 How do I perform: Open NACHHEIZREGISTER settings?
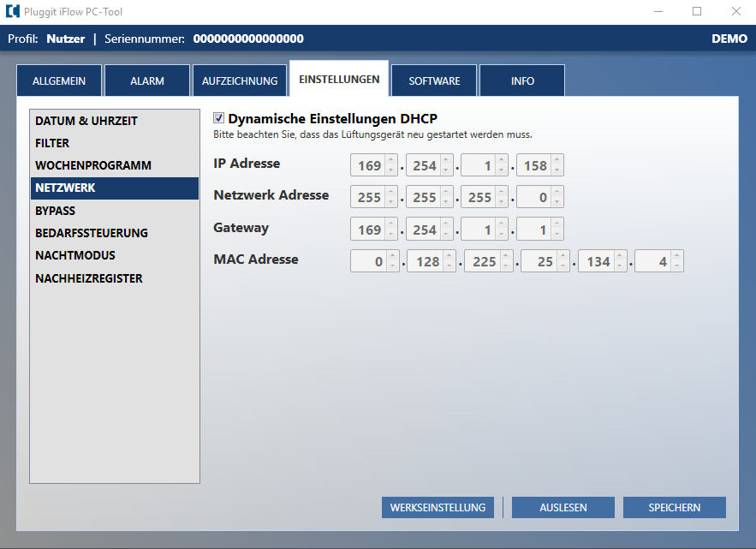pyautogui.click(x=89, y=278)
